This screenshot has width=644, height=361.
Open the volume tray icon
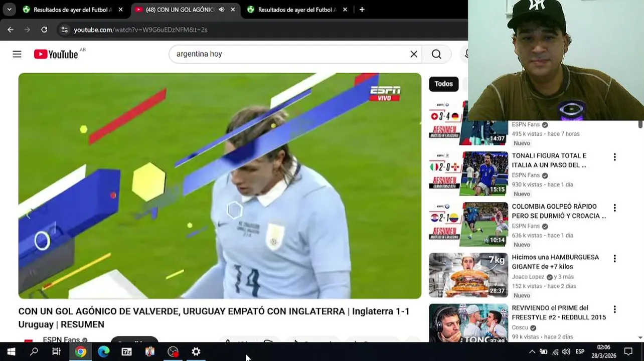[x=566, y=352]
